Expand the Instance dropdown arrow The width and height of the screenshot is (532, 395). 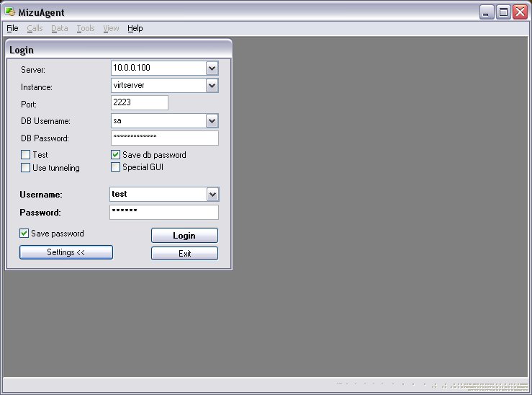coord(212,86)
